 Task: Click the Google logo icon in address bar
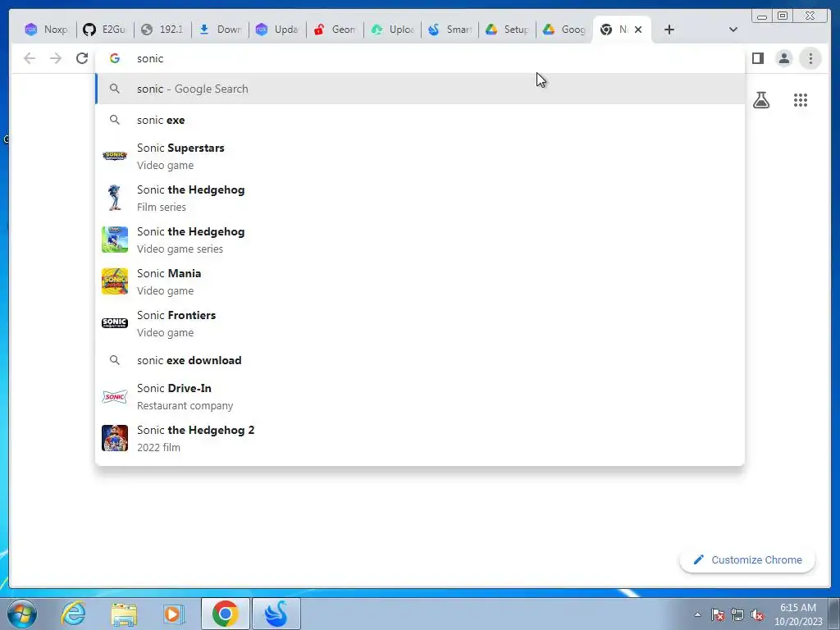(115, 58)
